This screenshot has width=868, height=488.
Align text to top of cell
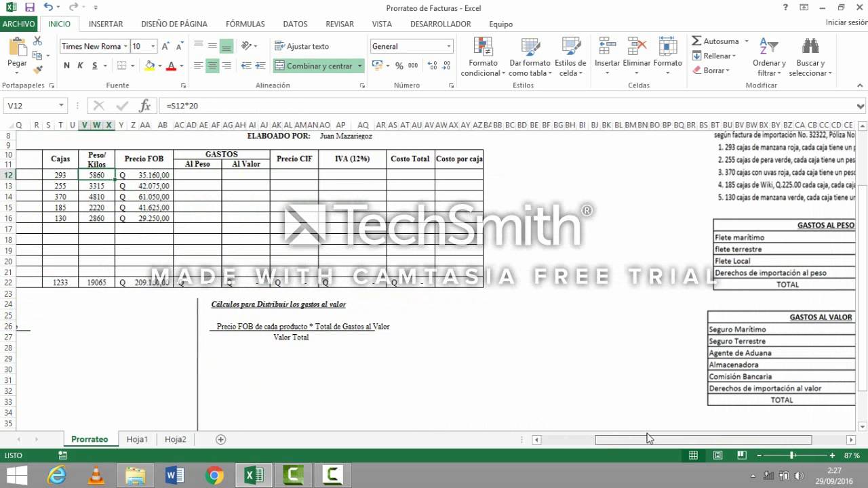click(198, 46)
